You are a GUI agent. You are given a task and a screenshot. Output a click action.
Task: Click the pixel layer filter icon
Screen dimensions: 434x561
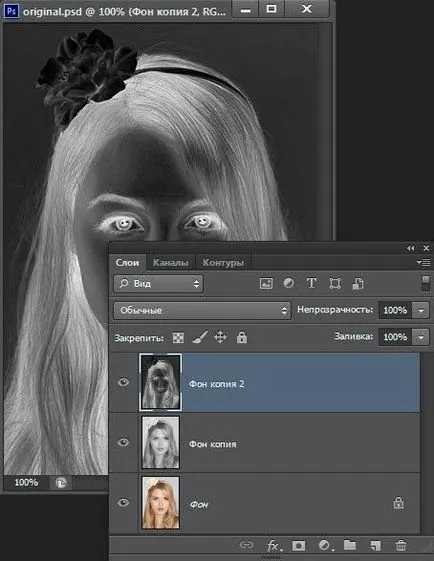[x=266, y=283]
